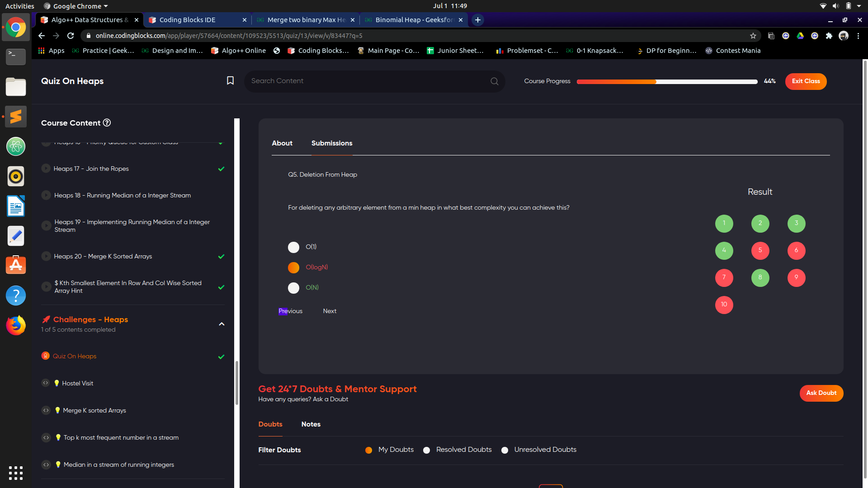This screenshot has height=488, width=868.
Task: Open Google Drive extension icon
Action: click(800, 36)
